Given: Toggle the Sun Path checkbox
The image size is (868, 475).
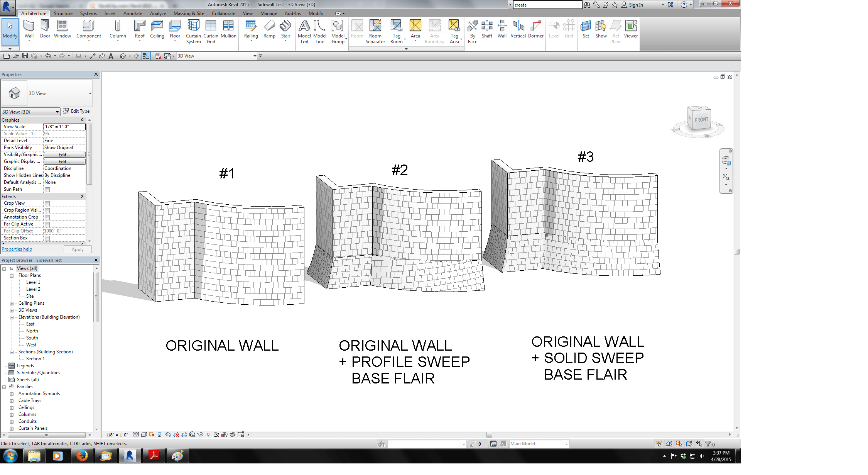Looking at the screenshot, I should [47, 189].
